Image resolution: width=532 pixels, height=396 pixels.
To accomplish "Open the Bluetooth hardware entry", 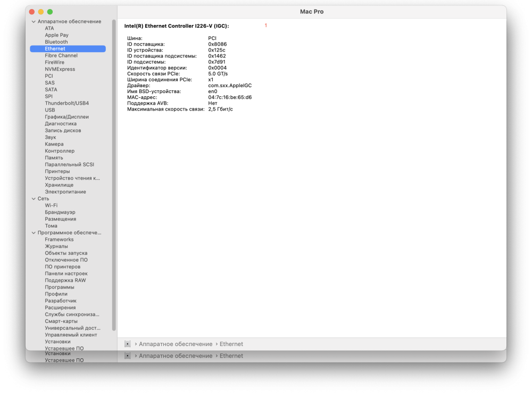I will click(56, 41).
